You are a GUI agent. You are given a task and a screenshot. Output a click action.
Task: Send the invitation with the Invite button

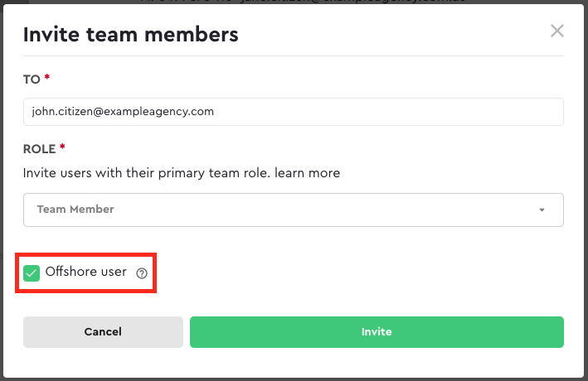[377, 332]
